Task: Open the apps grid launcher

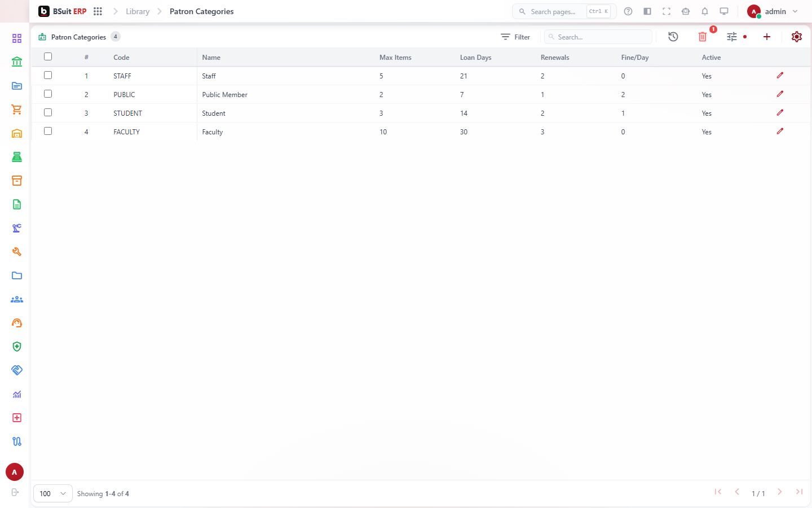Action: pyautogui.click(x=98, y=11)
